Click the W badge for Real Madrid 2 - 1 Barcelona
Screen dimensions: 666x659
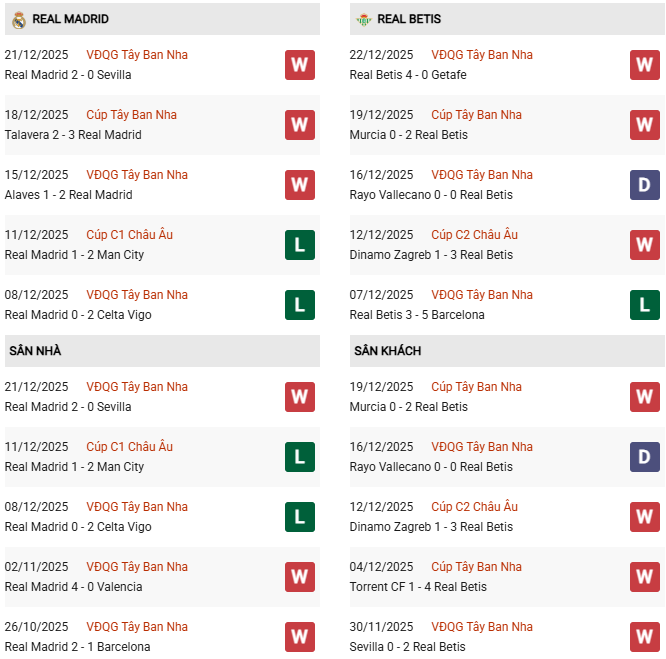[300, 637]
